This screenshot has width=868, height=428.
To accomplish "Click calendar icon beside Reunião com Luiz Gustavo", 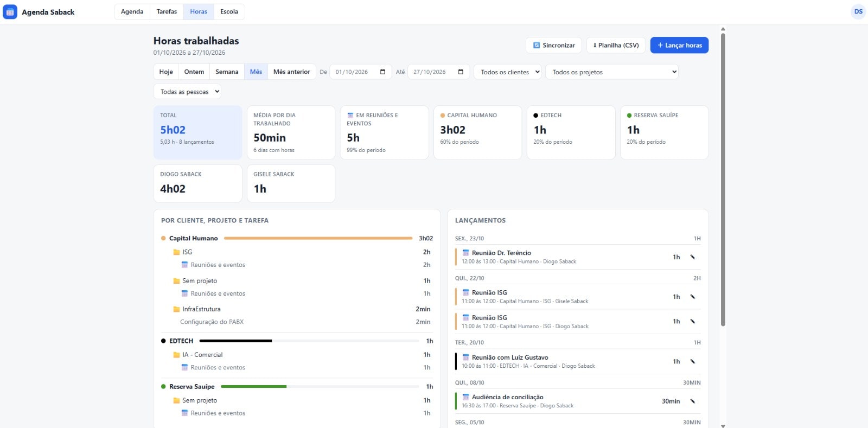I will pos(465,357).
